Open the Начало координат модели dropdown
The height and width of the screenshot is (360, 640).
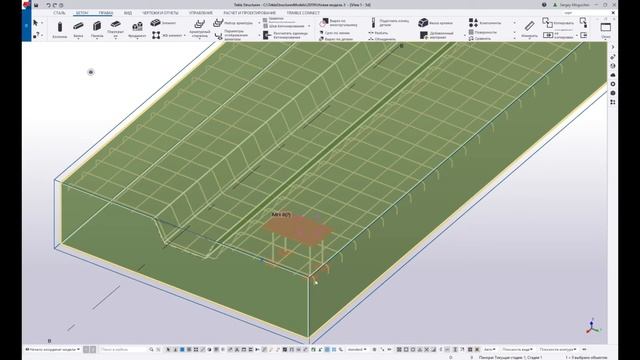53,349
